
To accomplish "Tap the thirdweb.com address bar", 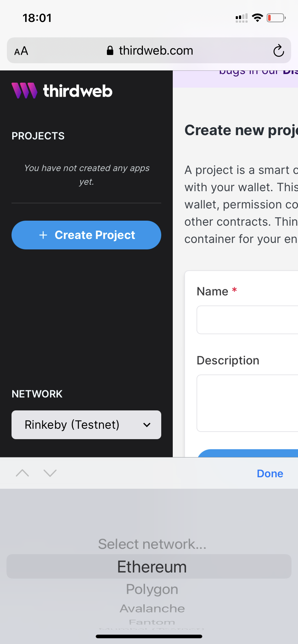I will click(149, 50).
